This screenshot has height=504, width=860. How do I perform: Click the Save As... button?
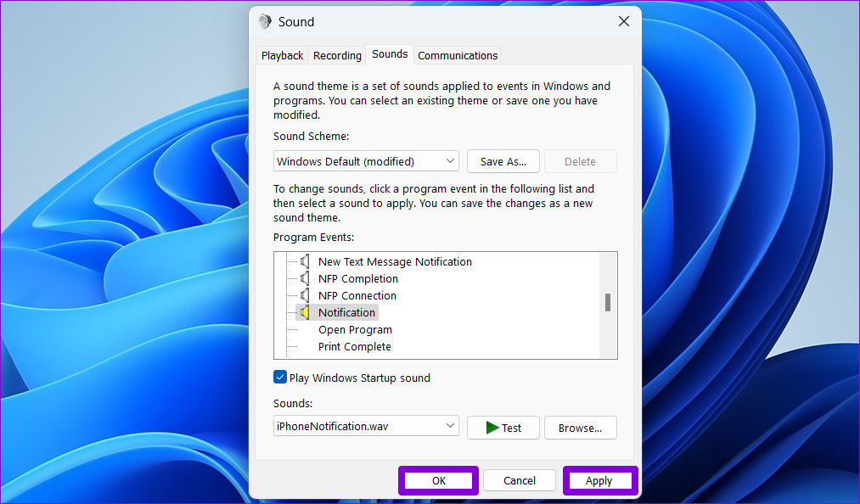pyautogui.click(x=503, y=161)
